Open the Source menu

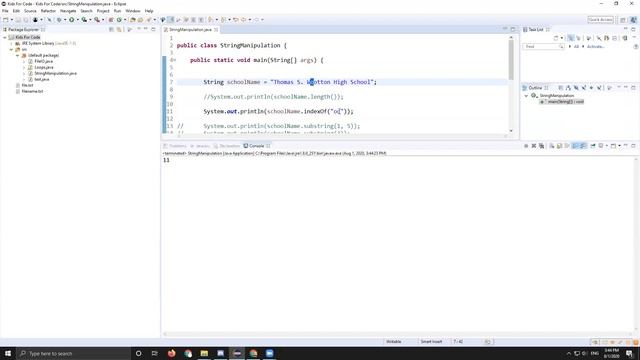point(30,11)
